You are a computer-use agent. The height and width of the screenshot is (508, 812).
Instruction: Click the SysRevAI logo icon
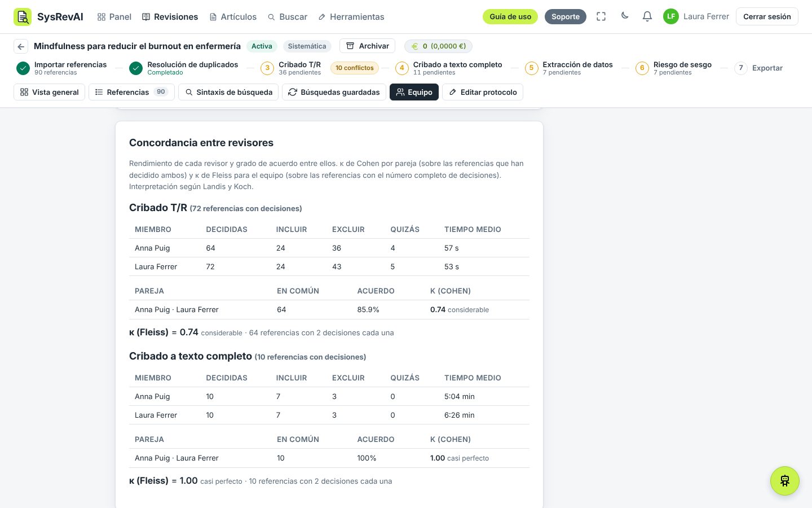[x=23, y=17]
